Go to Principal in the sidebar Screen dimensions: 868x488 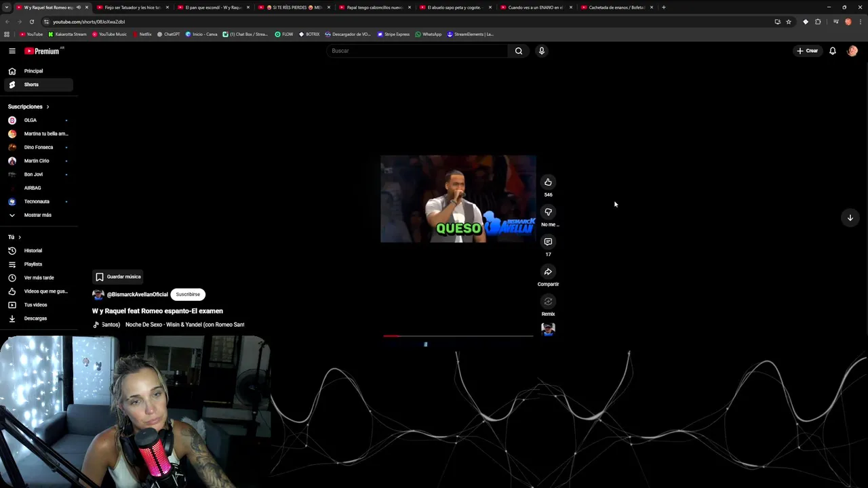tap(38, 71)
